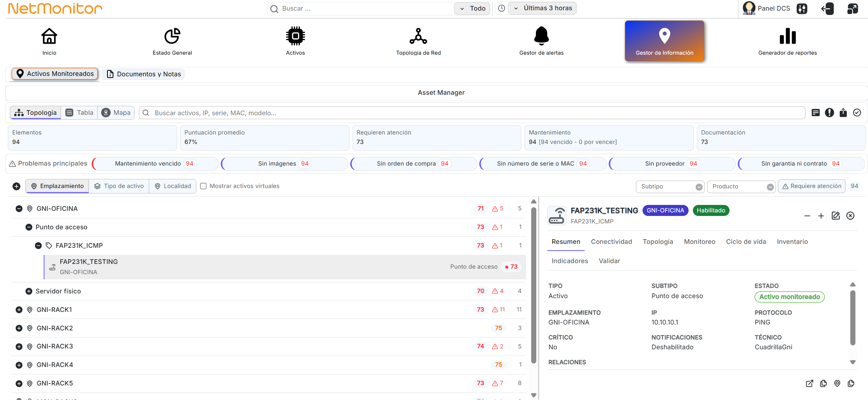Click the asset search input field
The width and height of the screenshot is (868, 413).
click(472, 113)
